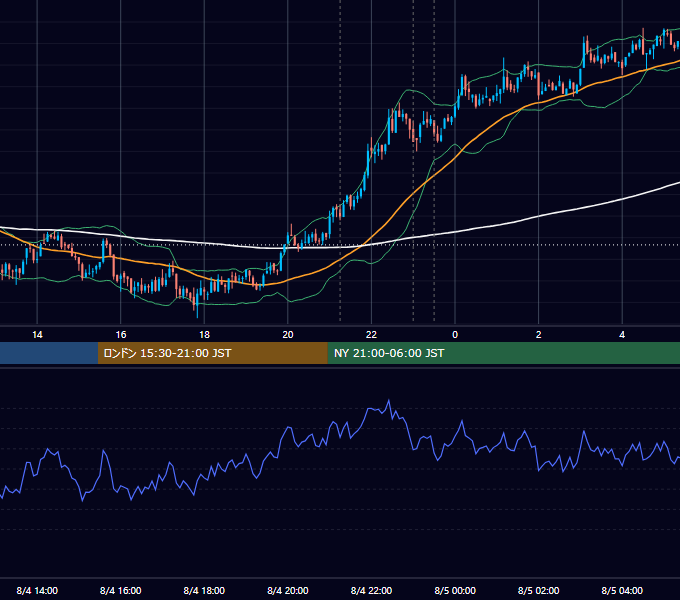Click the 18 hour label on price chart axis
The height and width of the screenshot is (600, 680).
[x=204, y=335]
